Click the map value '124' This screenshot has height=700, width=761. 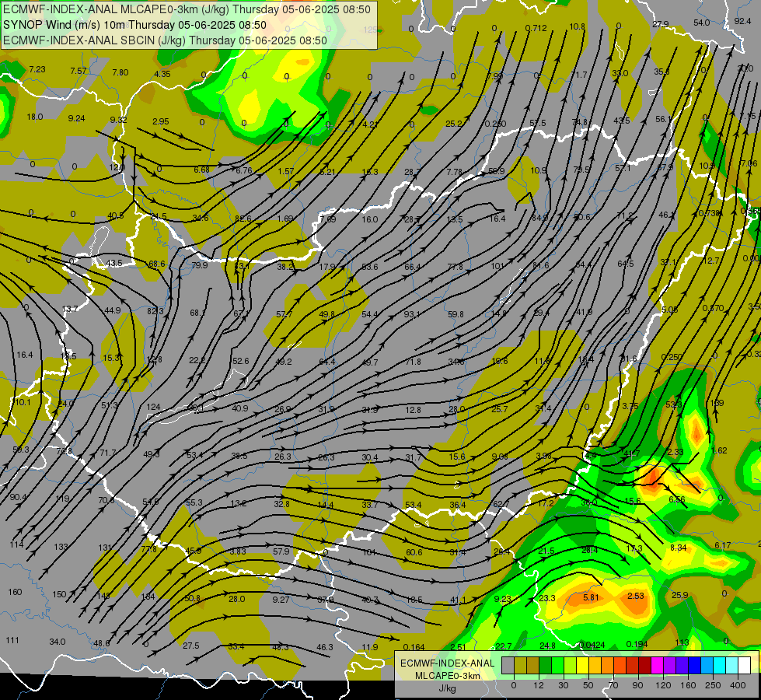coord(153,407)
